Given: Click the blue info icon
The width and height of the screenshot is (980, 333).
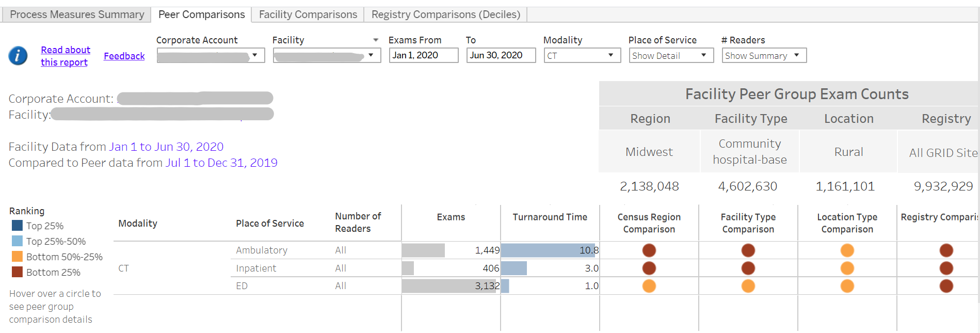Looking at the screenshot, I should click(18, 55).
